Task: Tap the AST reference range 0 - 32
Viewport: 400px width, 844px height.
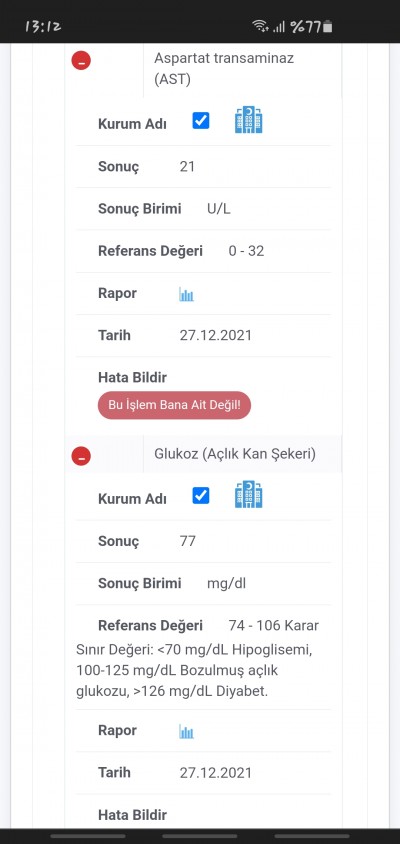Action: coord(246,251)
